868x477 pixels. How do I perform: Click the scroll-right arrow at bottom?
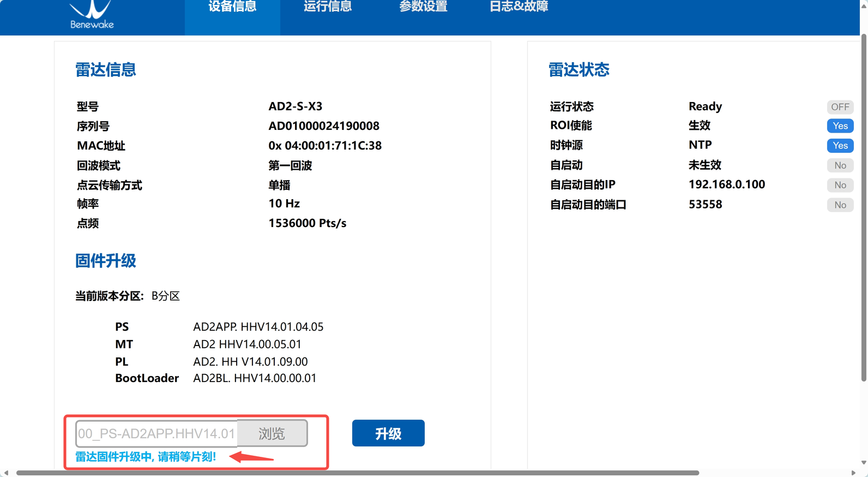pos(853,473)
